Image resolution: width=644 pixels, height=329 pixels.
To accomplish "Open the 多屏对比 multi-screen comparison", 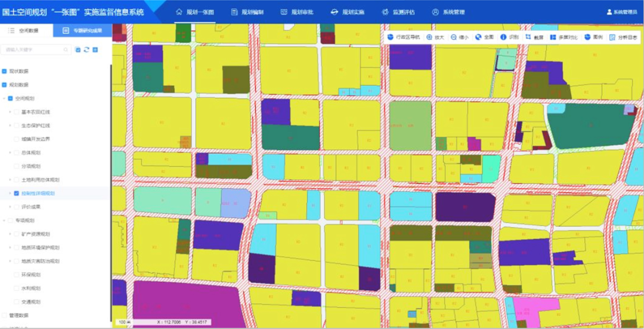I will coord(563,37).
